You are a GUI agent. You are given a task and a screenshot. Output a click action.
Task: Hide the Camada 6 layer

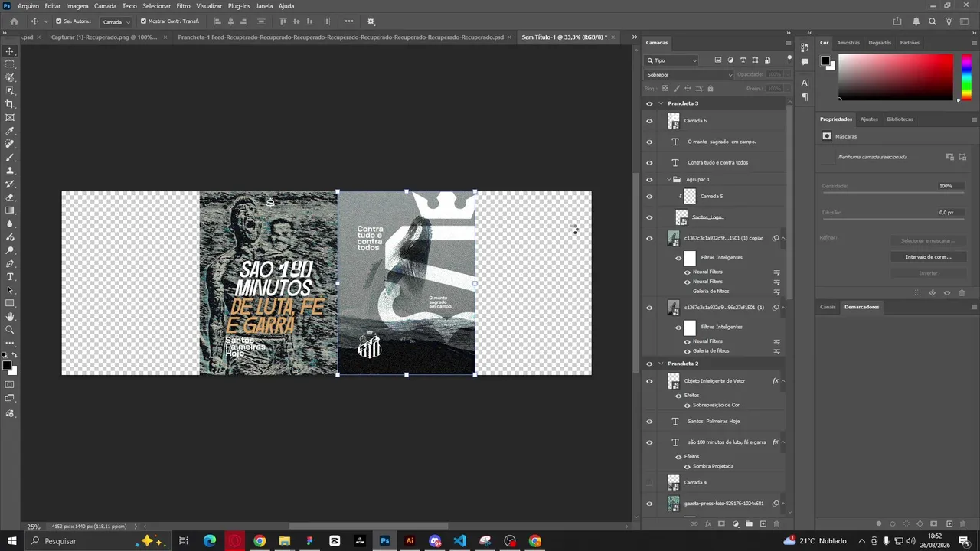(x=649, y=121)
